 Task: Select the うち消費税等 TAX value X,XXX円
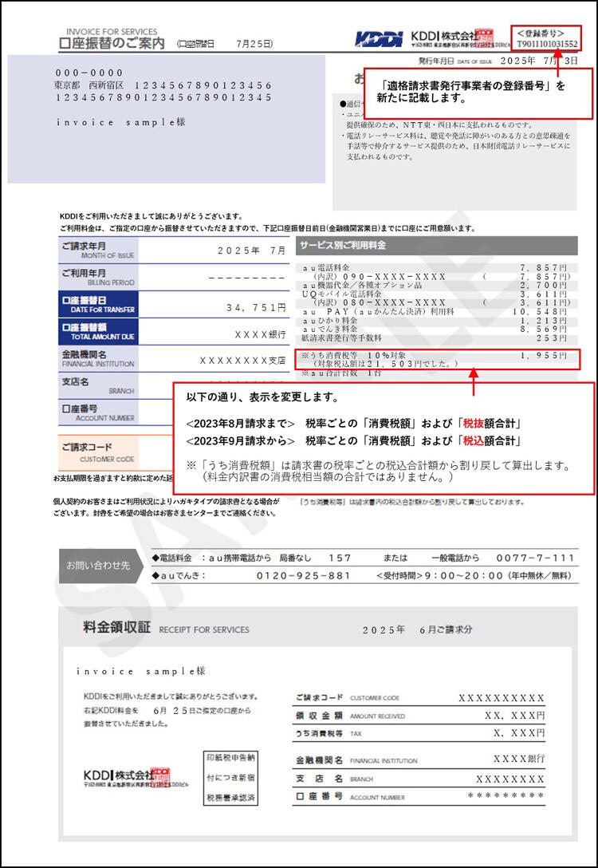[x=519, y=733]
